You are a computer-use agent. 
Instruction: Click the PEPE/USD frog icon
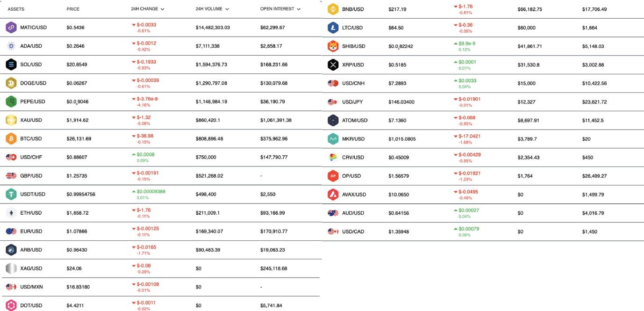point(11,101)
